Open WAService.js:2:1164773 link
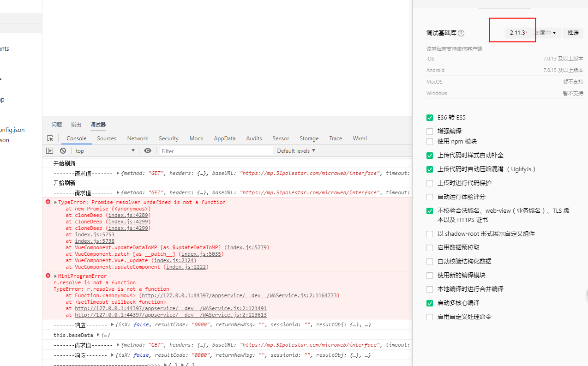Image resolution: width=588 pixels, height=366 pixels. (239, 295)
